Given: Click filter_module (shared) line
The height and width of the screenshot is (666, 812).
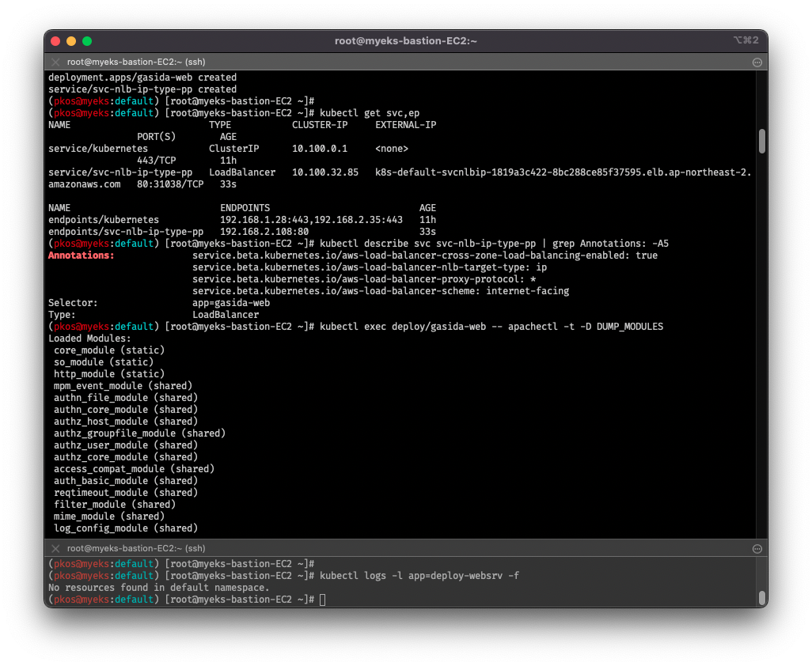Looking at the screenshot, I should tap(115, 505).
